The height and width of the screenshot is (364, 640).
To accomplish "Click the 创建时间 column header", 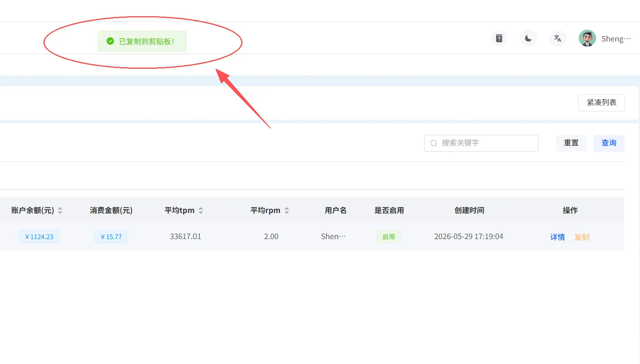I will click(469, 211).
